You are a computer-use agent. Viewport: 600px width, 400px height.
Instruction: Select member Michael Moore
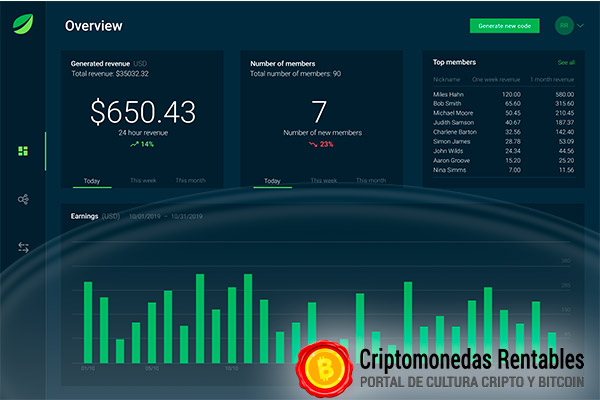(x=453, y=113)
